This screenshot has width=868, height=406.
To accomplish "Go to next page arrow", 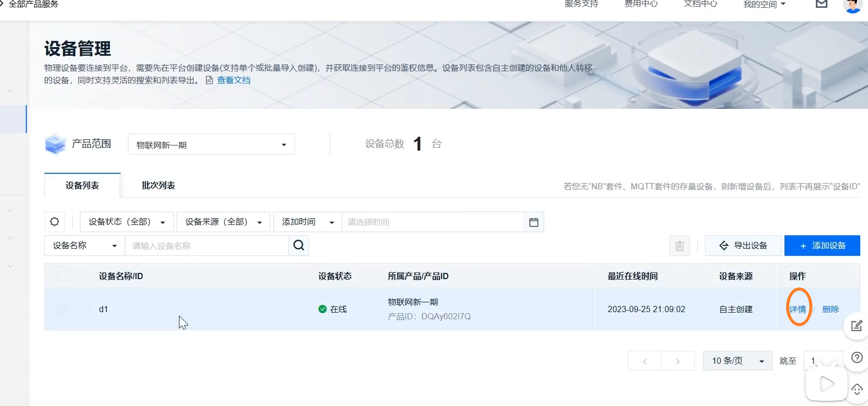I will (678, 361).
